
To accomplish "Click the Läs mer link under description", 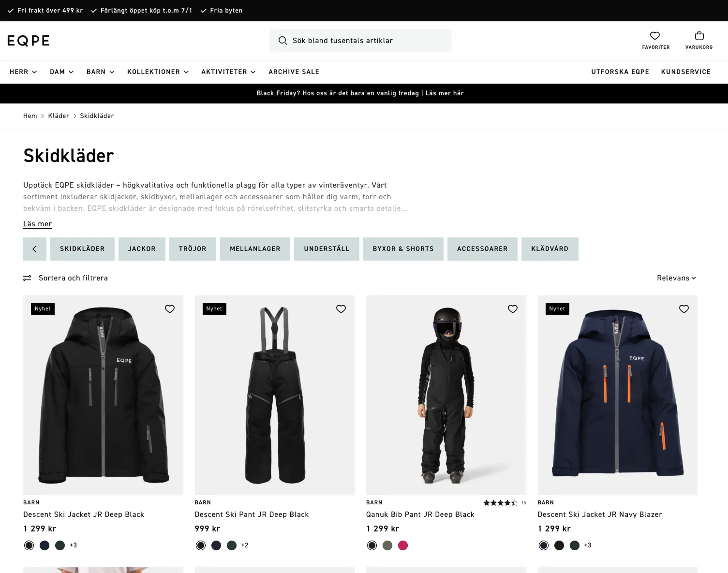I will [38, 224].
